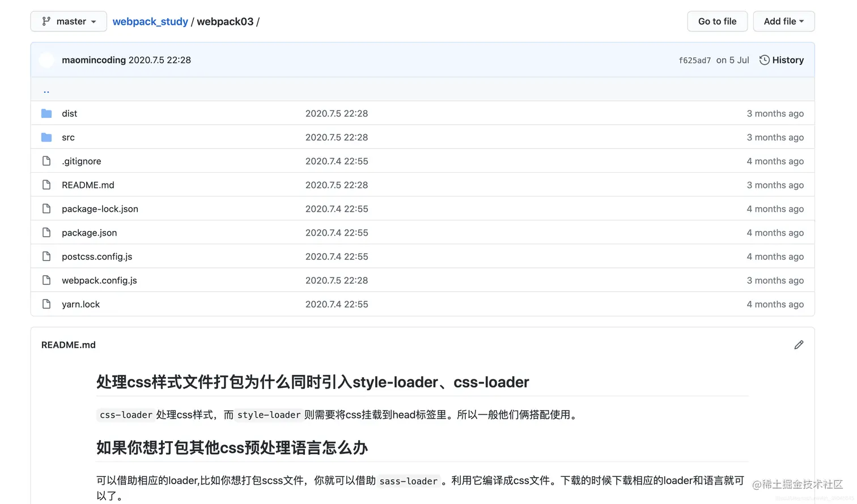
Task: Open README.md in file list
Action: point(88,185)
